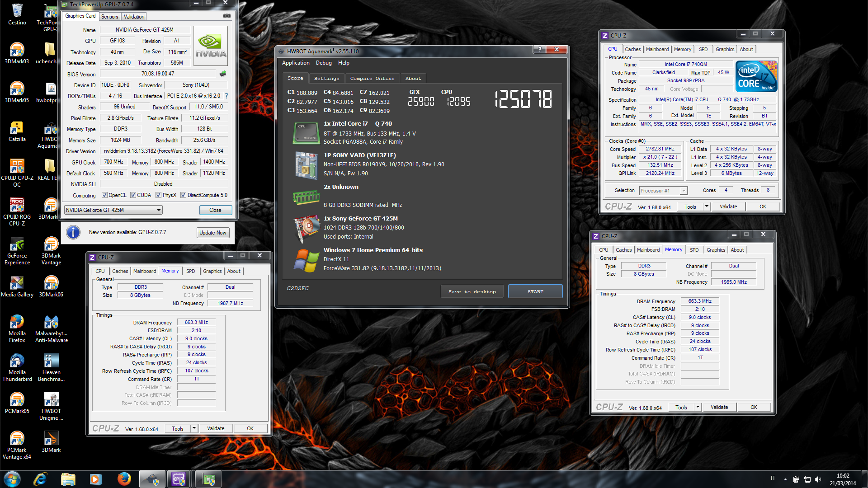868x488 pixels.
Task: Click the NVIDIA logo in GPU-Z
Action: pyautogui.click(x=211, y=46)
